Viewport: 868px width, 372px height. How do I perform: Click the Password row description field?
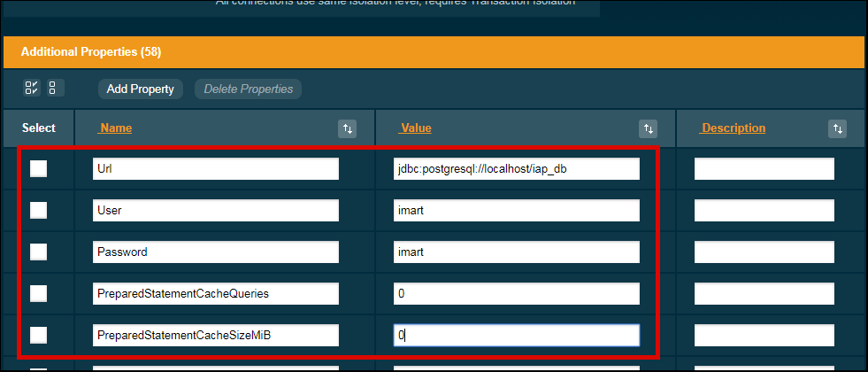coord(764,252)
